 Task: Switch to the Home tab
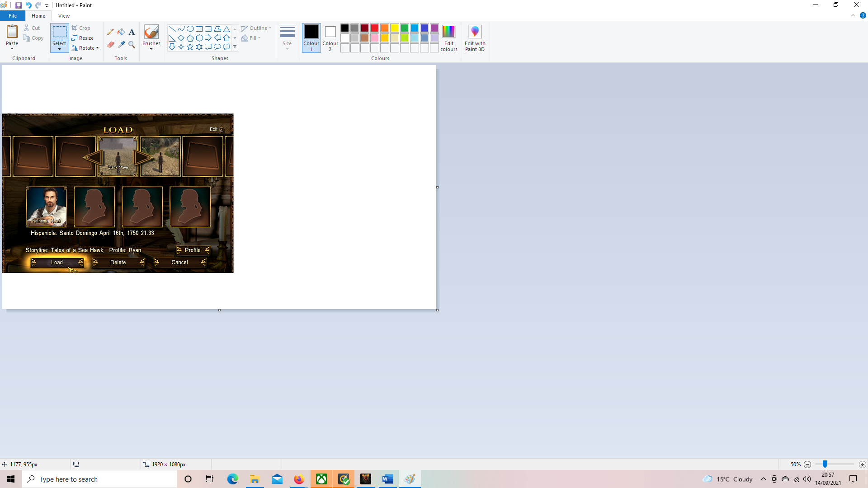click(x=38, y=16)
